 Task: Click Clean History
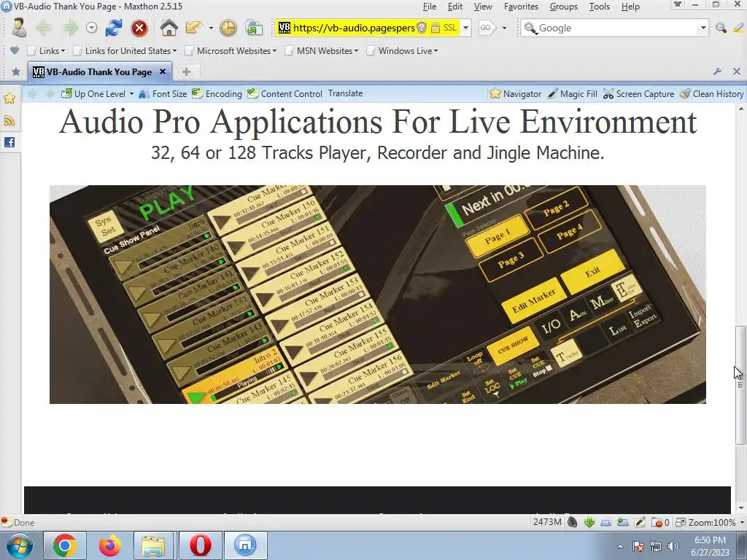tap(712, 94)
